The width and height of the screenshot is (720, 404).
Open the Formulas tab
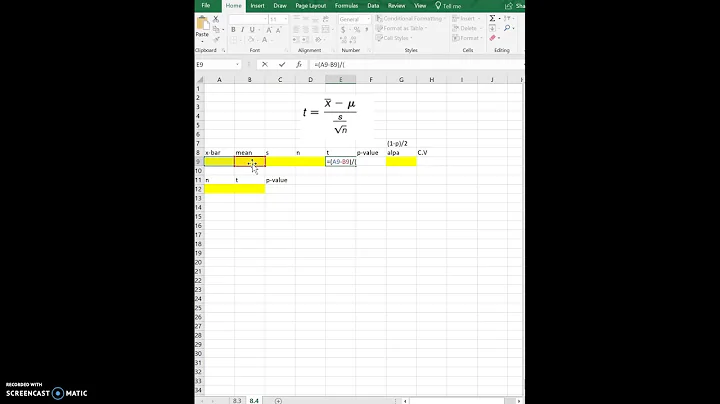346,6
